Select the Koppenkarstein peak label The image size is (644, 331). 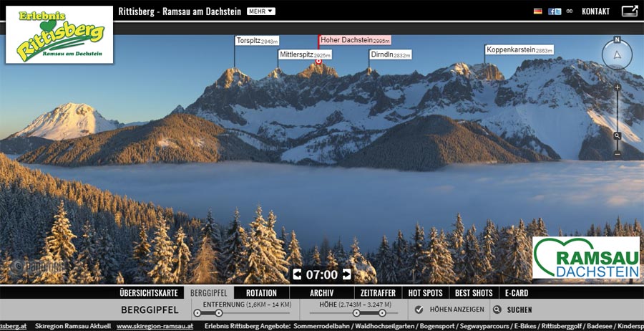[519, 49]
